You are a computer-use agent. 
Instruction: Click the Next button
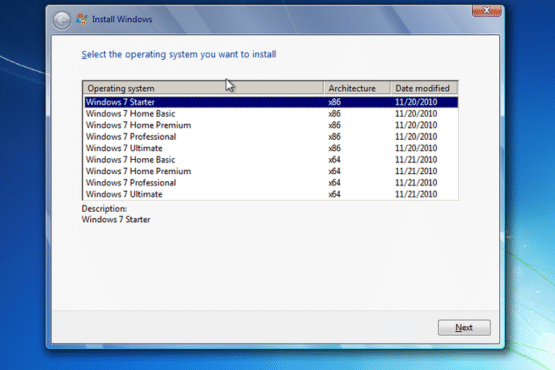coord(464,328)
